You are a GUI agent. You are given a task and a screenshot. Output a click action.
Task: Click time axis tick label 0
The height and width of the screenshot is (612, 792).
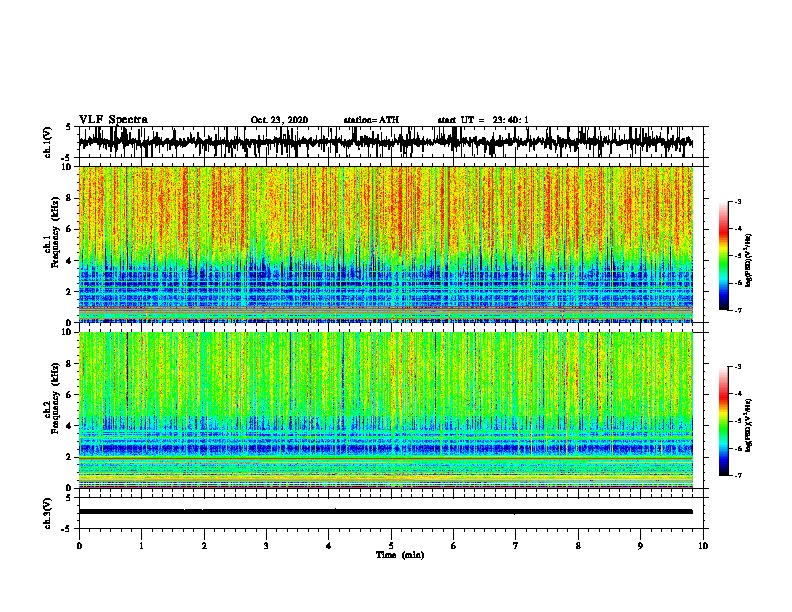[x=79, y=546]
